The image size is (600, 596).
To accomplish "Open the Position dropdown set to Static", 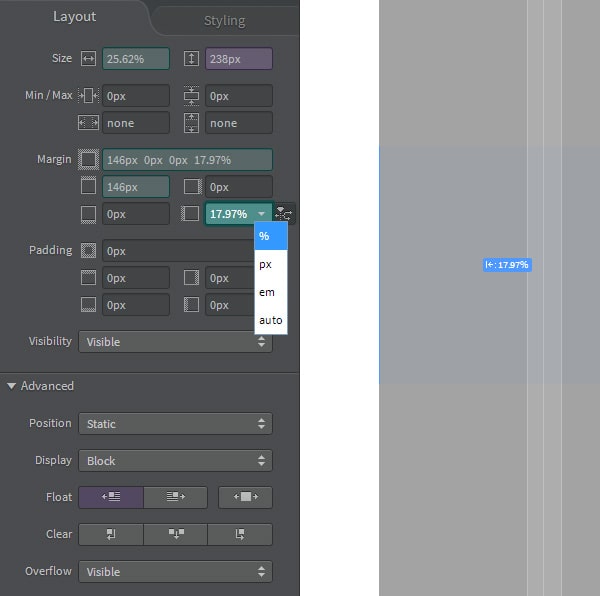I will (x=175, y=423).
